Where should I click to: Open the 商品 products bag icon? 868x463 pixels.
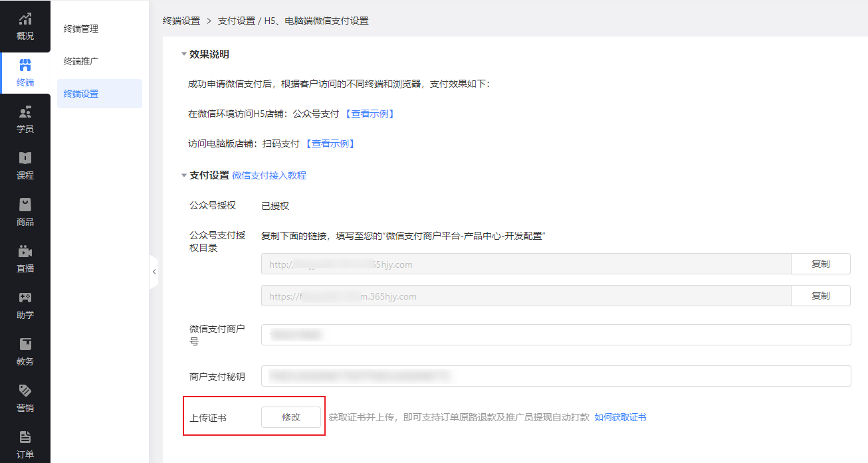(x=25, y=205)
